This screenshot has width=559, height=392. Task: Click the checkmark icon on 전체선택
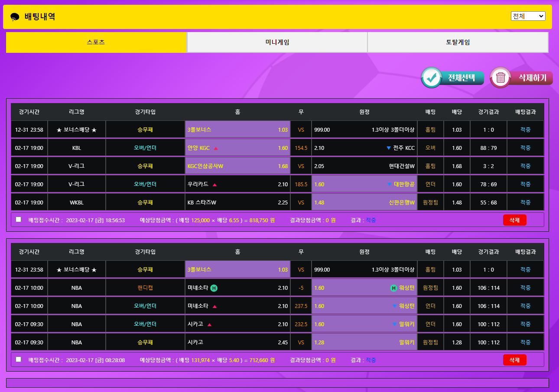pyautogui.click(x=431, y=78)
